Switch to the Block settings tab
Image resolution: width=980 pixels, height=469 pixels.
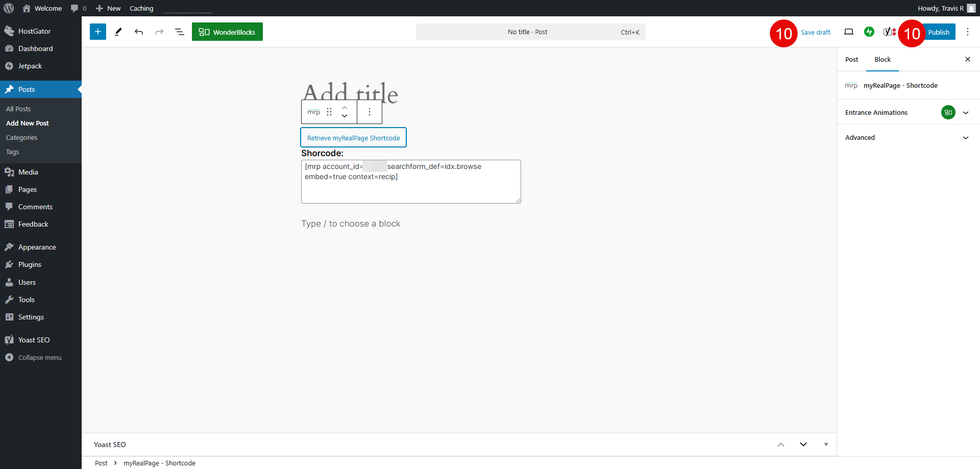coord(883,60)
